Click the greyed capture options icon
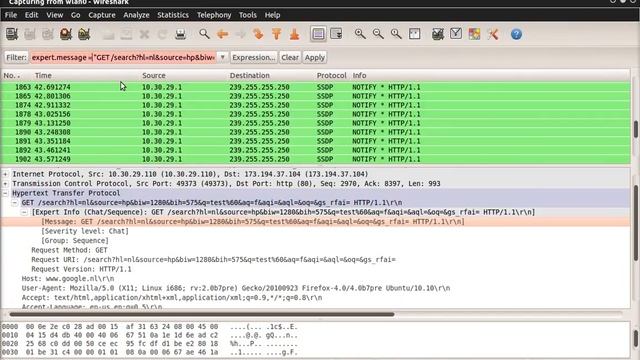640x360 pixels. click(30, 34)
